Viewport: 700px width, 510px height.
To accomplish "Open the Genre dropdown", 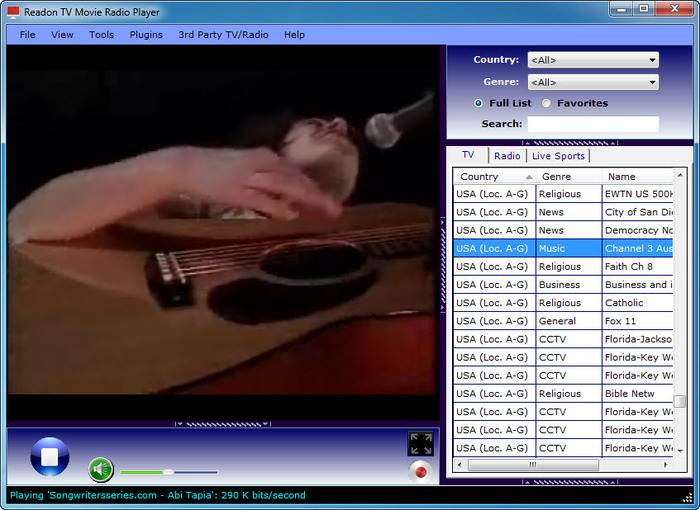I will 592,82.
